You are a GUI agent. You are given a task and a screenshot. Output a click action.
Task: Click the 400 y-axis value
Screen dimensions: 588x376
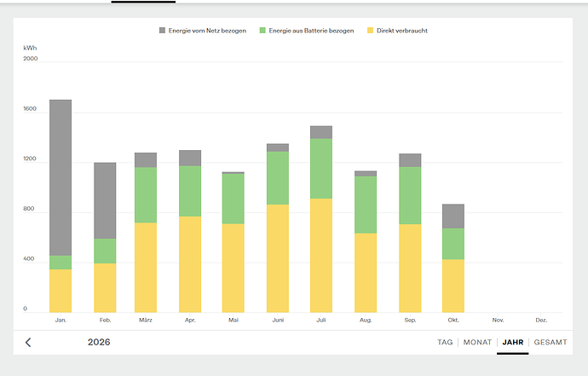(28, 259)
